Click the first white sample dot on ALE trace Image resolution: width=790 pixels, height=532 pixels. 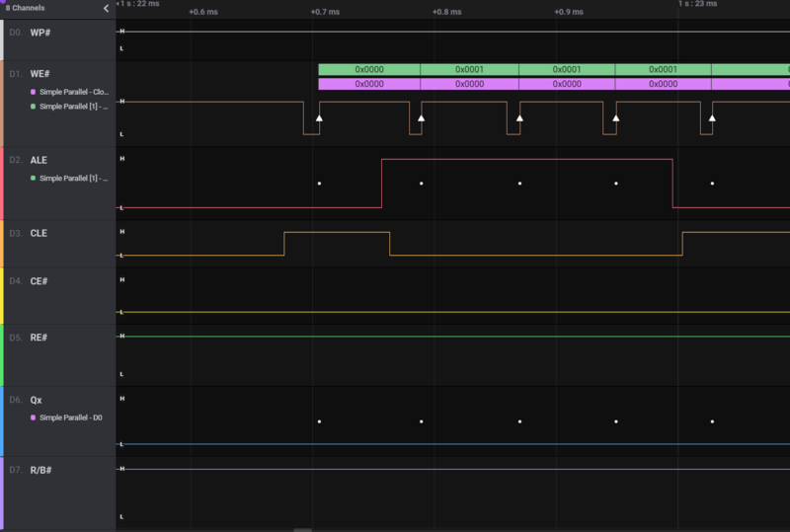coord(319,183)
